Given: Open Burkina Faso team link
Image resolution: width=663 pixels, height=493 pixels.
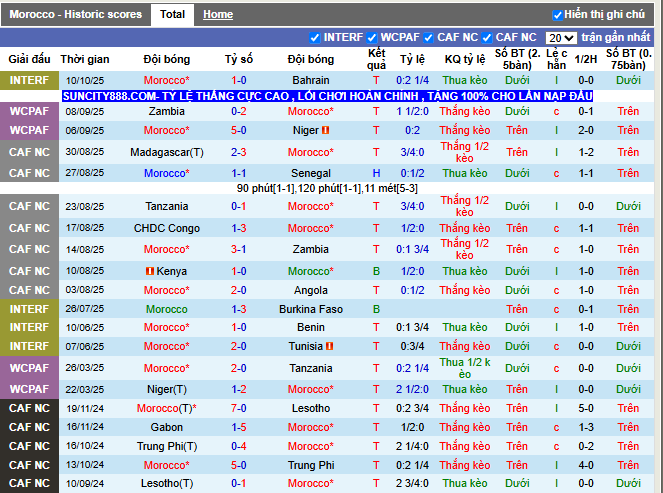Looking at the screenshot, I should click(311, 309).
